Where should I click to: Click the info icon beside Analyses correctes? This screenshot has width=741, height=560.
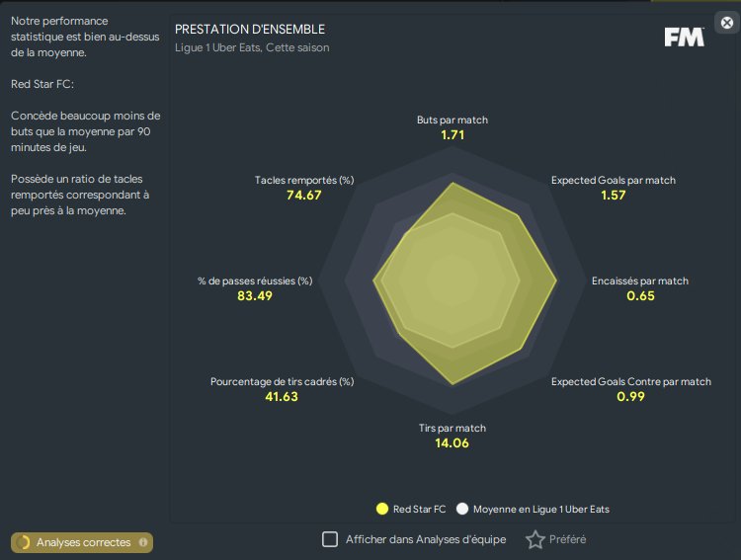click(x=143, y=542)
